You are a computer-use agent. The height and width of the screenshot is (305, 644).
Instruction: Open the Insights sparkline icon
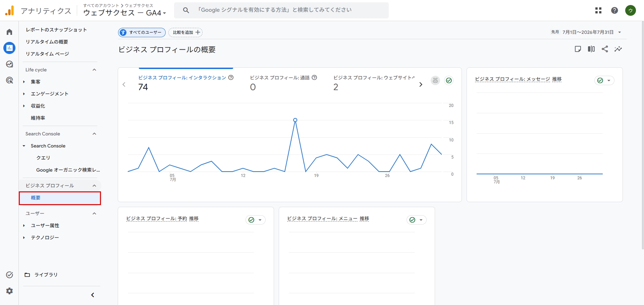click(x=618, y=49)
